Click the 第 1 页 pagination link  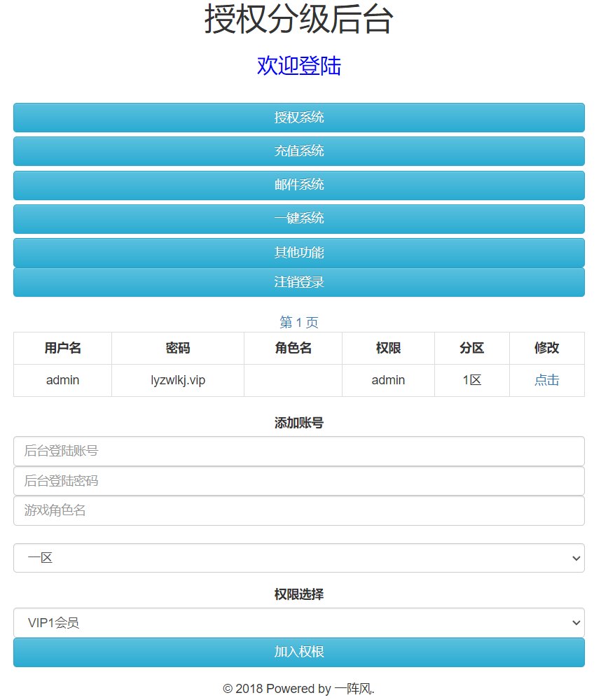(x=299, y=322)
